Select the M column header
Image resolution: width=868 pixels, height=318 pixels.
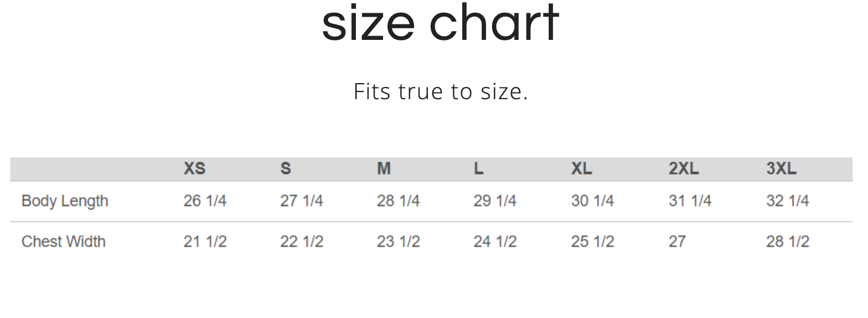point(384,169)
